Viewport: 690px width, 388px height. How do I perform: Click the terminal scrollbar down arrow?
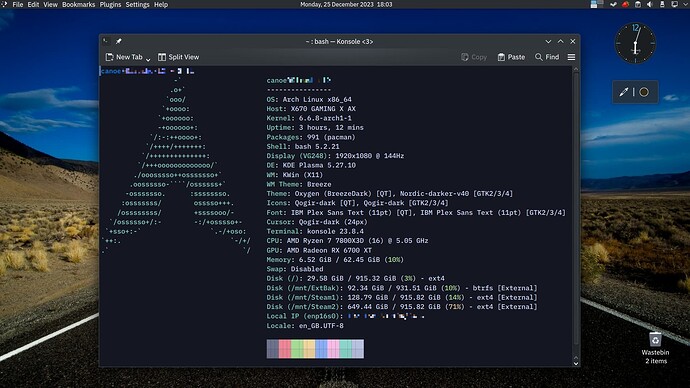[x=576, y=363]
